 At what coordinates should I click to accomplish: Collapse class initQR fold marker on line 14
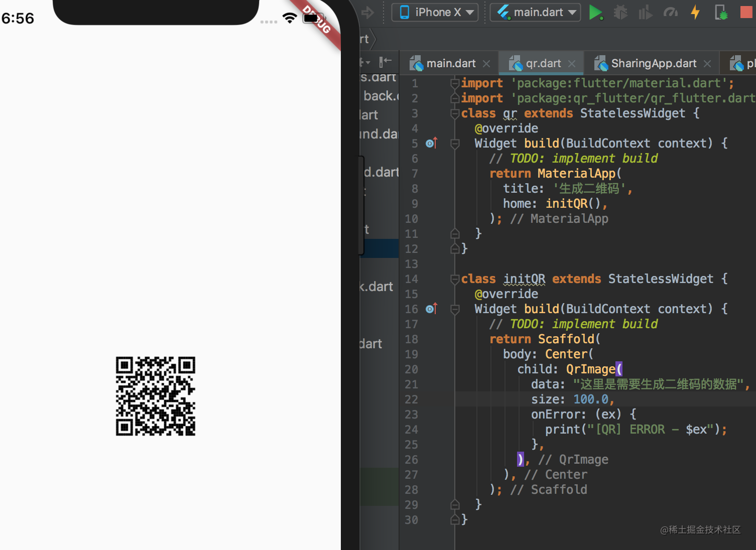pos(455,279)
